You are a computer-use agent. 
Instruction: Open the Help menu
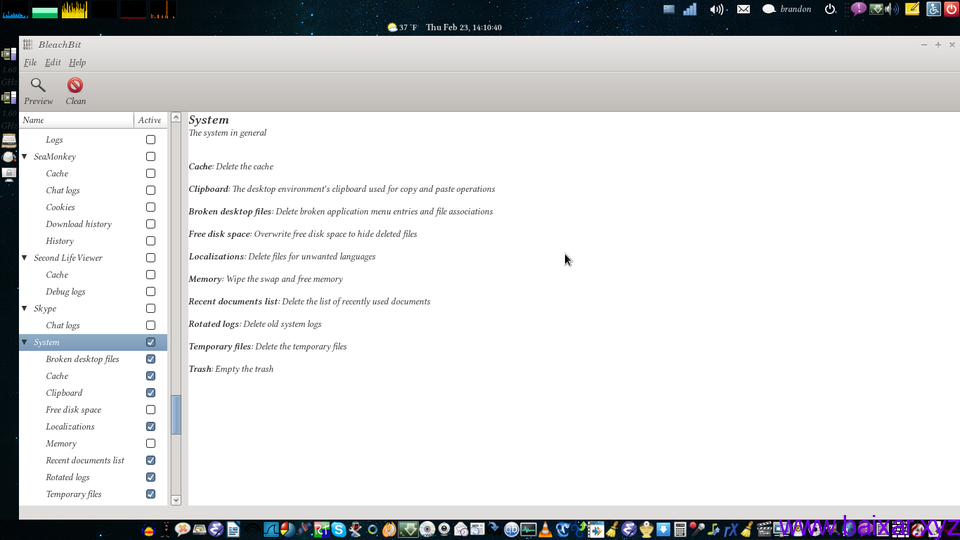[x=77, y=62]
